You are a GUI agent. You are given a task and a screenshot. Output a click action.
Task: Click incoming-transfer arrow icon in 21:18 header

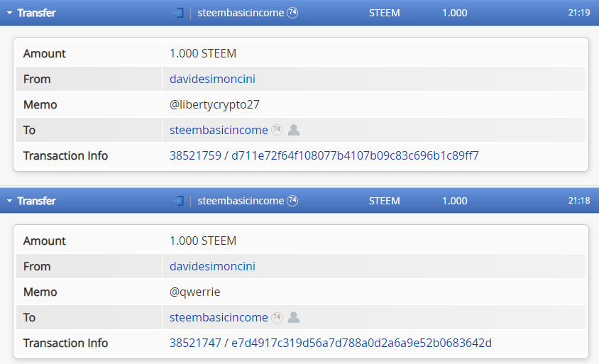coord(178,201)
